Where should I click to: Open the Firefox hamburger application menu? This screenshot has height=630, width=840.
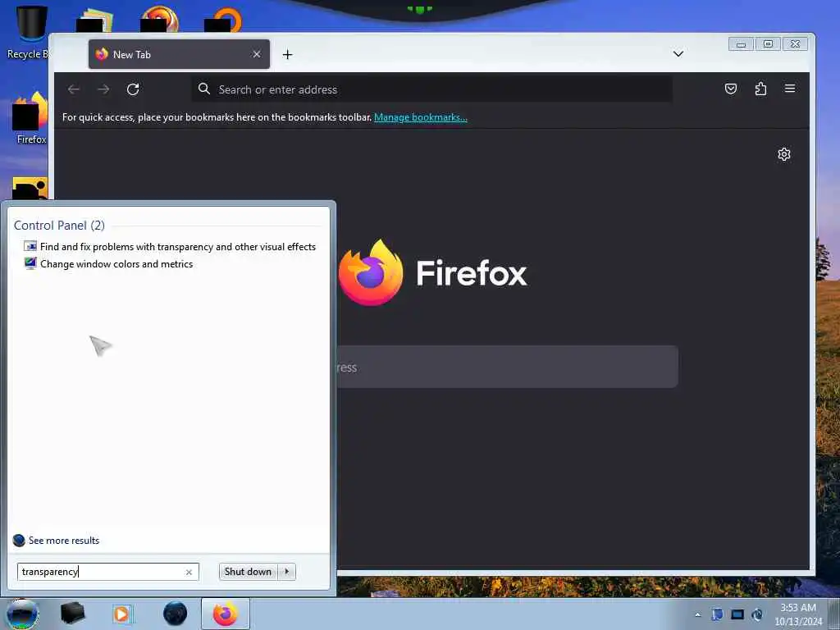point(790,89)
